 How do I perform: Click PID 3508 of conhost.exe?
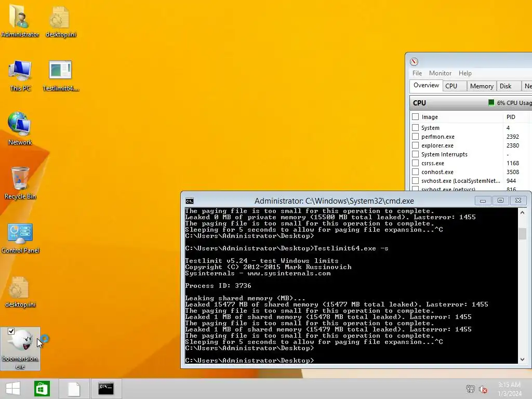513,172
